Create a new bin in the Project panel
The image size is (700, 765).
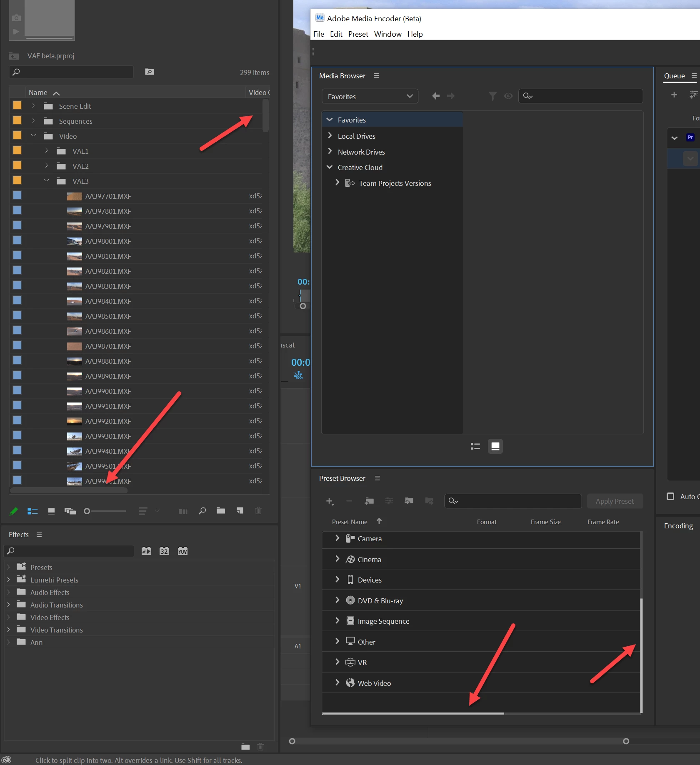tap(221, 511)
